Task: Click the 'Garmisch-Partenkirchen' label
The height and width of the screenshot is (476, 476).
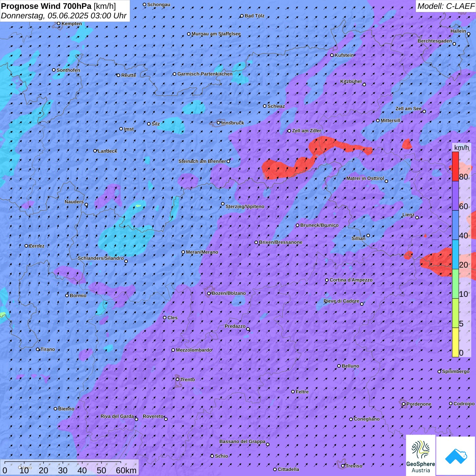Action: point(205,74)
